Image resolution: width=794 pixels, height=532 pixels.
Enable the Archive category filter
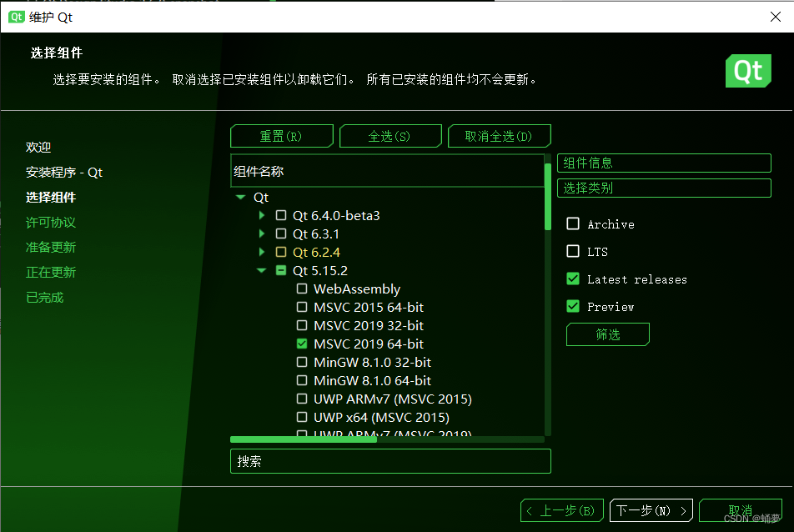pyautogui.click(x=573, y=223)
